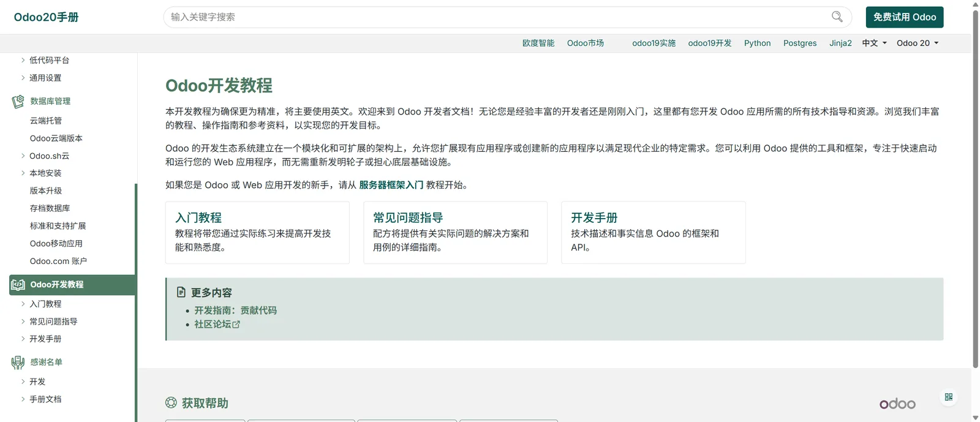Select 云端托管 in the sidebar
Screen dimensions: 980x422
coord(46,121)
